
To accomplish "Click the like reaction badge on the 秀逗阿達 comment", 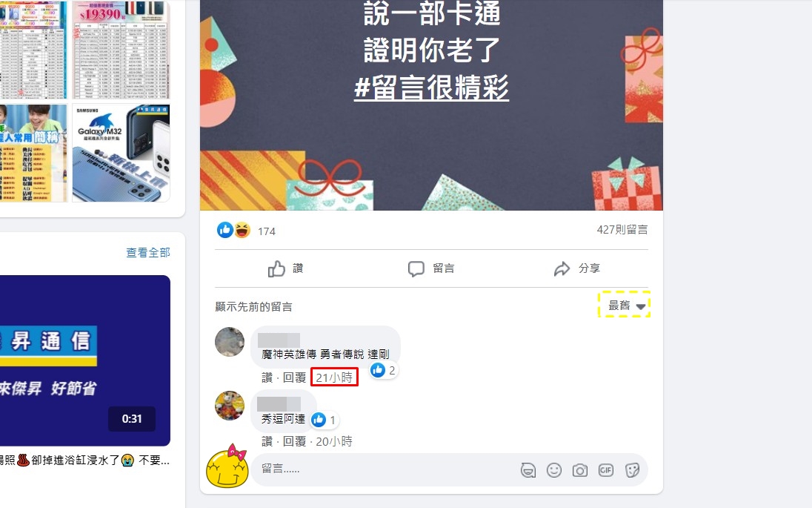I will point(325,420).
